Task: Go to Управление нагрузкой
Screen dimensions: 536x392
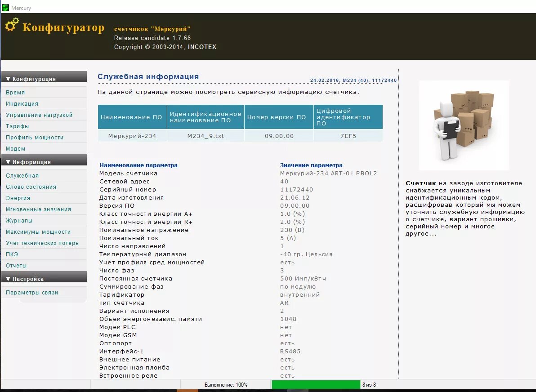Action: tap(39, 115)
